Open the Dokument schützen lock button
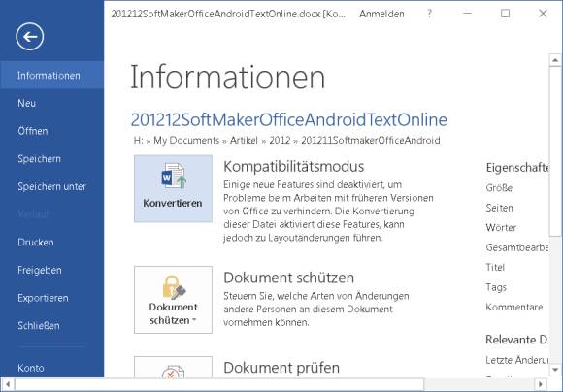 coord(173,300)
